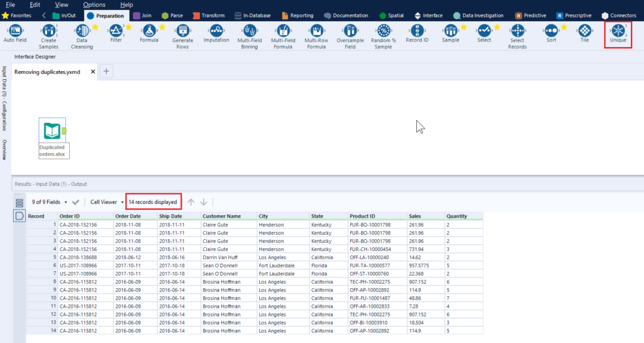This screenshot has width=644, height=343.
Task: Pick the Data Cleansing tool
Action: tap(82, 31)
